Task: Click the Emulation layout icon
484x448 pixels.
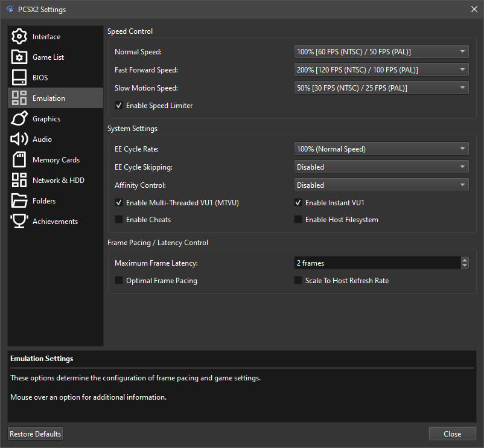Action: coord(19,98)
